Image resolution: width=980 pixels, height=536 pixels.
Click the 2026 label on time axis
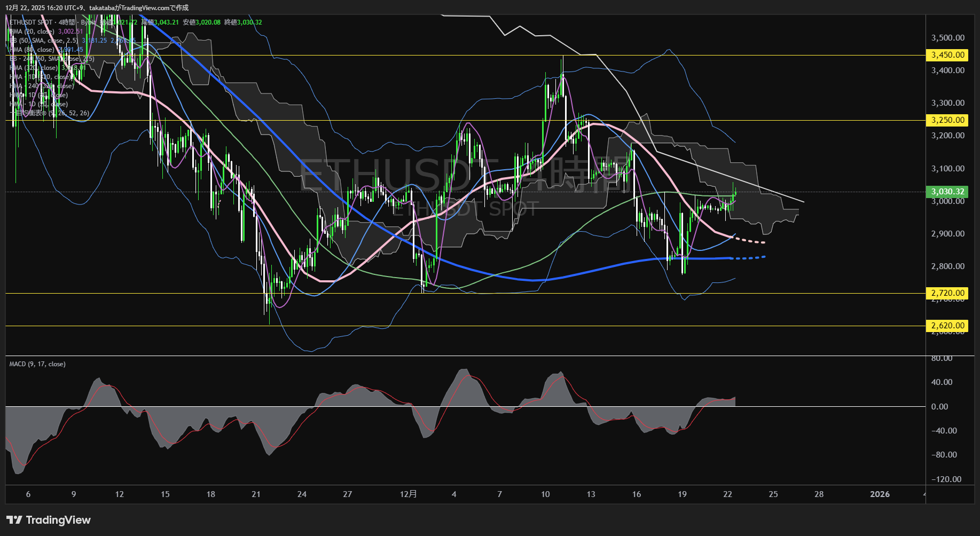[879, 494]
